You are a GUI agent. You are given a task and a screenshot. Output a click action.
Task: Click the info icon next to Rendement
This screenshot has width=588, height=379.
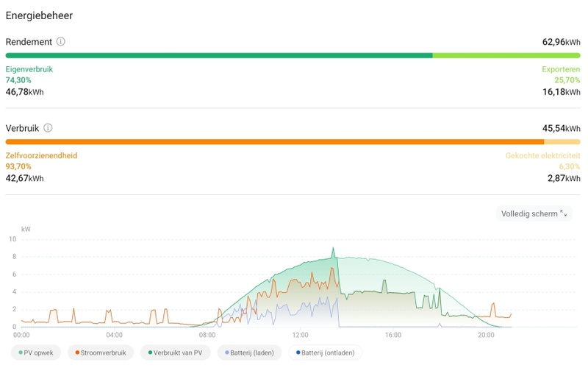coord(61,42)
